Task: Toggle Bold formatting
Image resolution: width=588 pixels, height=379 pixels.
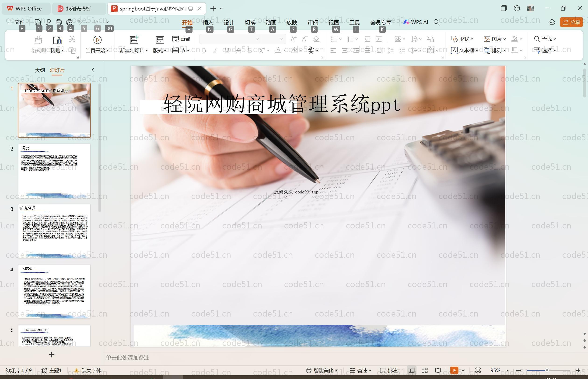Action: tap(204, 50)
